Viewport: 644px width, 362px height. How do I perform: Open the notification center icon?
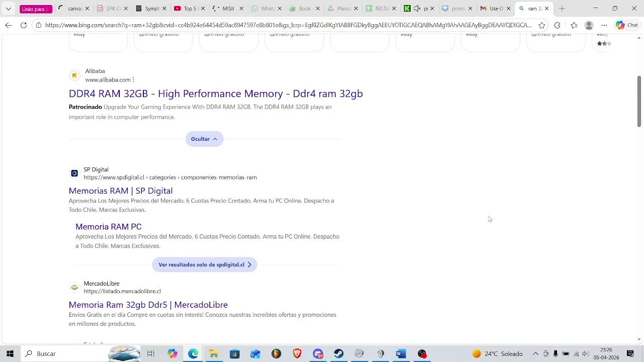click(x=630, y=354)
